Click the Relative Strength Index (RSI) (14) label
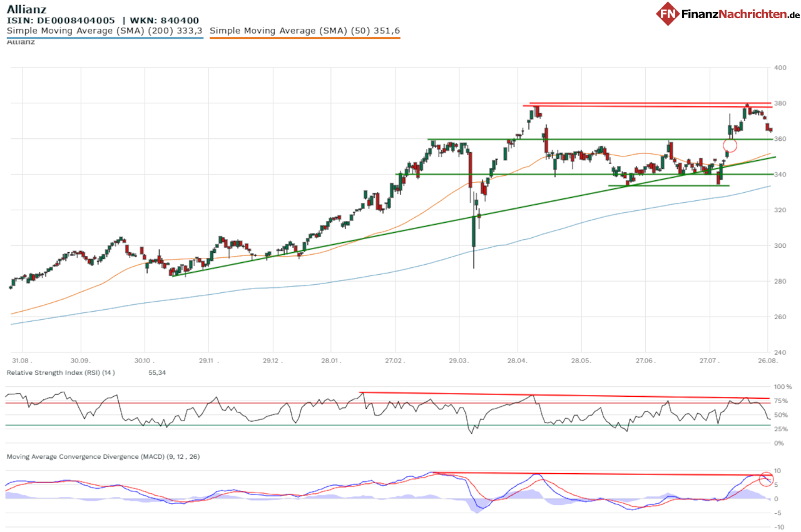The height and width of the screenshot is (532, 801). pyautogui.click(x=61, y=372)
